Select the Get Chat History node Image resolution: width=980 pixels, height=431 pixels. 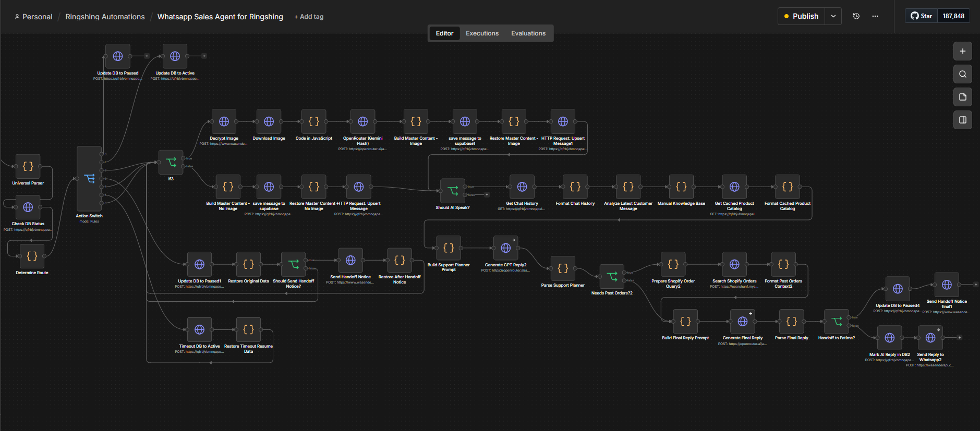coord(522,187)
